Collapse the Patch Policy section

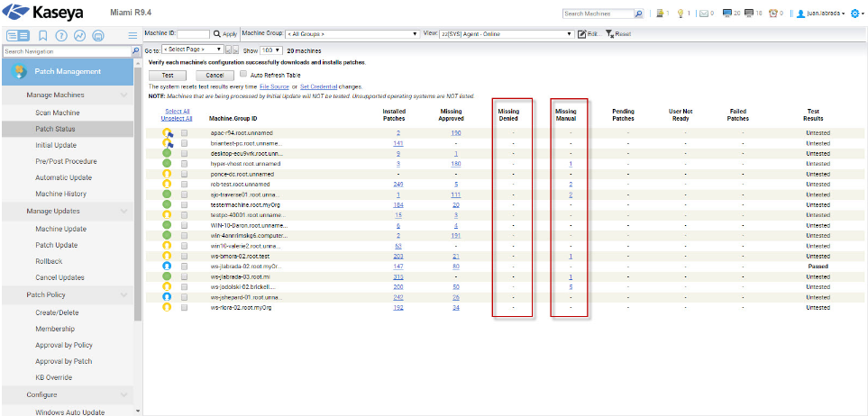(123, 294)
